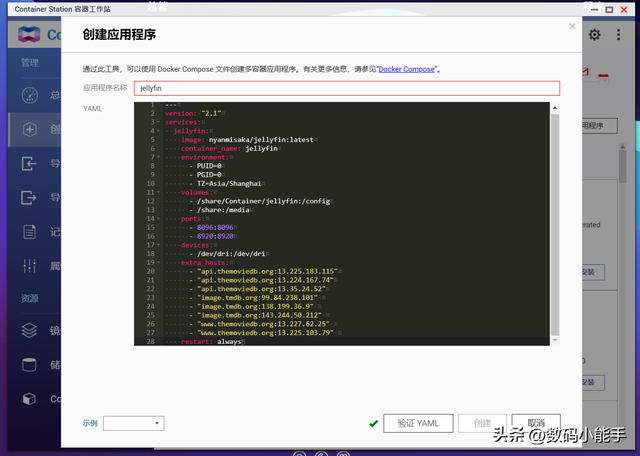
Task: Open the 示例 example dropdown
Action: pyautogui.click(x=133, y=423)
